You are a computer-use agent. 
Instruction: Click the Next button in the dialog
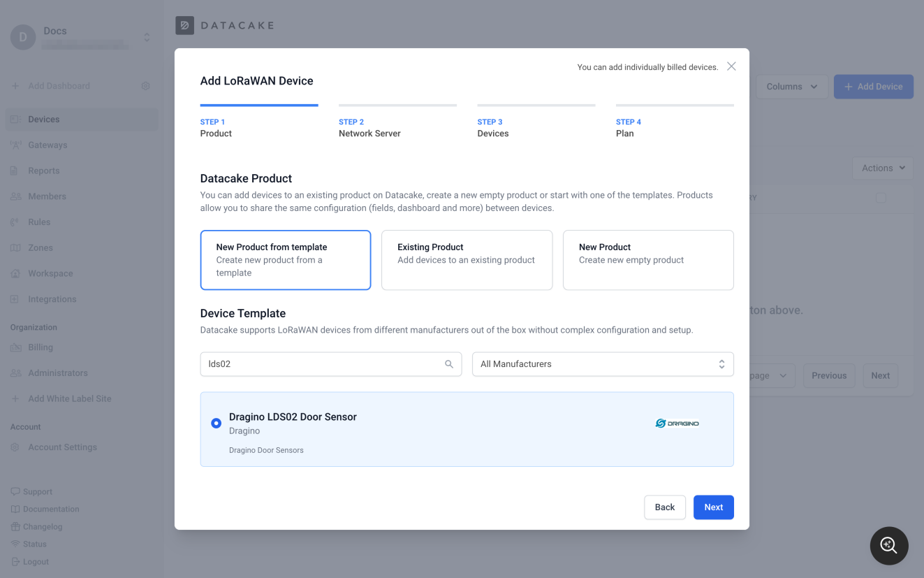click(x=714, y=507)
